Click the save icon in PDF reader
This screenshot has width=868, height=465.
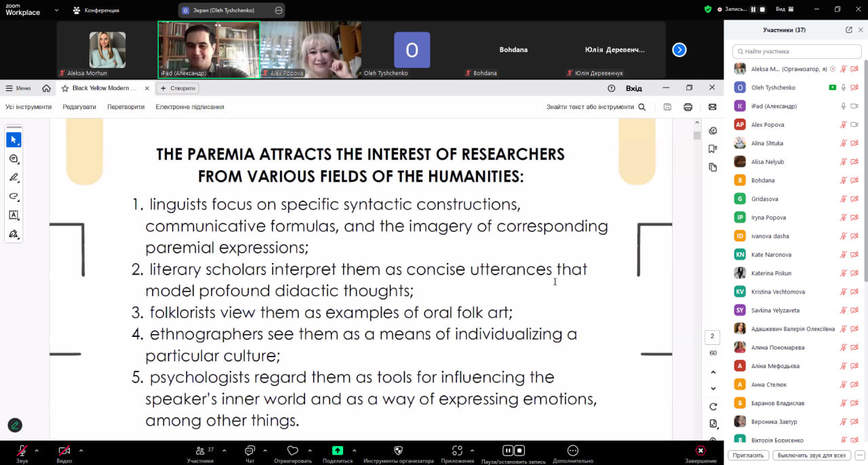pos(667,107)
